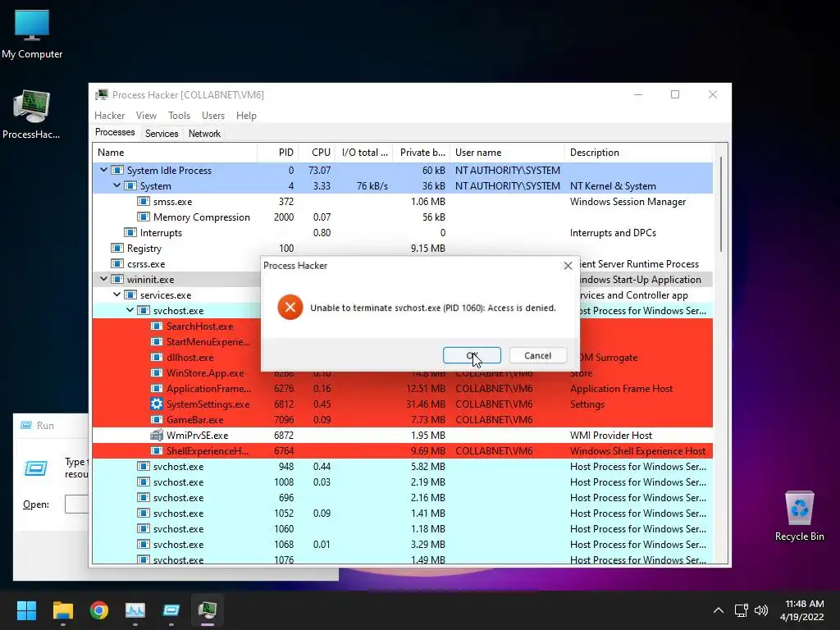The width and height of the screenshot is (840, 630).
Task: Click the Process Hacker taskbar icon
Action: pos(208,610)
